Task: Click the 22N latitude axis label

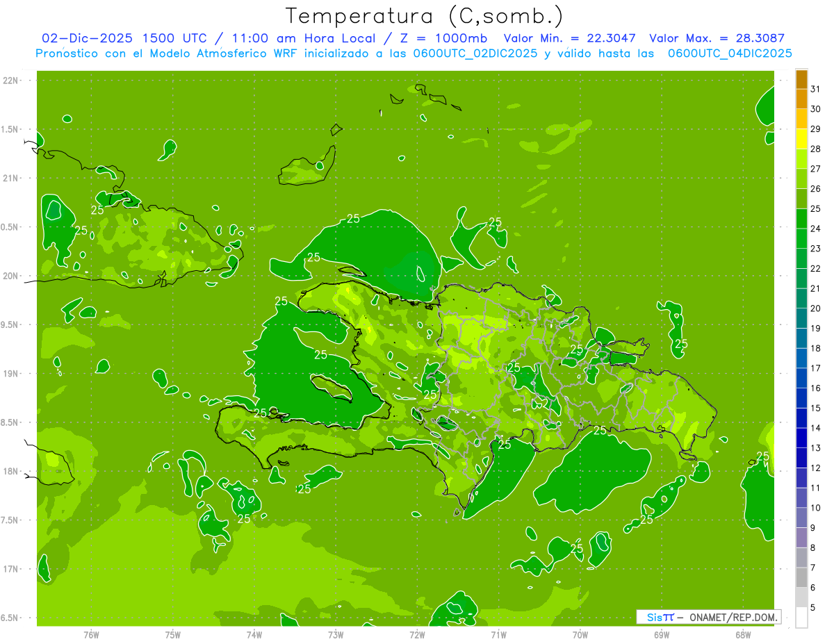Action: click(11, 80)
